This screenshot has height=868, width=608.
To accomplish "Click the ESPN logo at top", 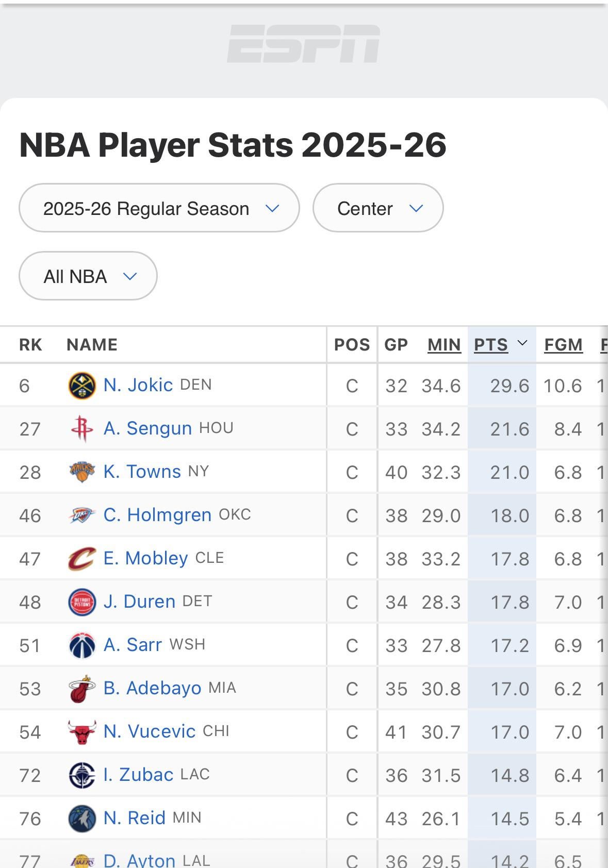I will point(304,44).
